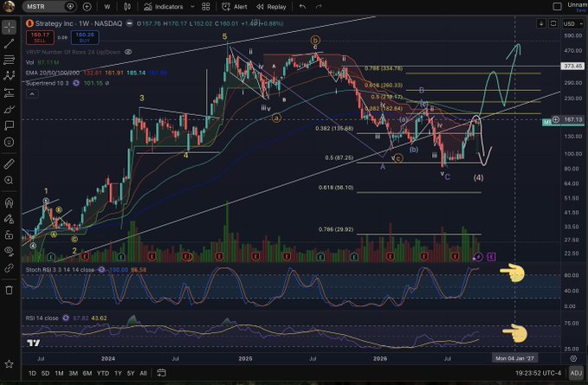The height and width of the screenshot is (385, 588).
Task: Open time axis settings gear icon
Action: click(x=573, y=358)
